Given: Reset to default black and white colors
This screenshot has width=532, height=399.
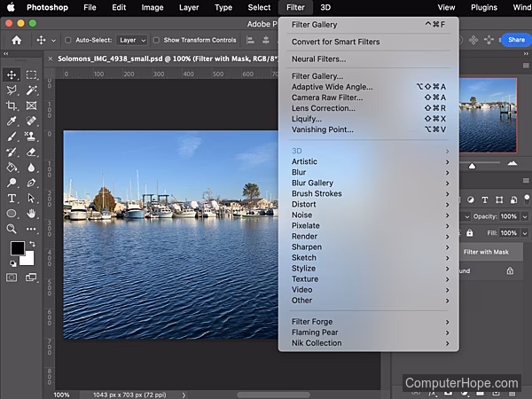Looking at the screenshot, I should [x=13, y=263].
